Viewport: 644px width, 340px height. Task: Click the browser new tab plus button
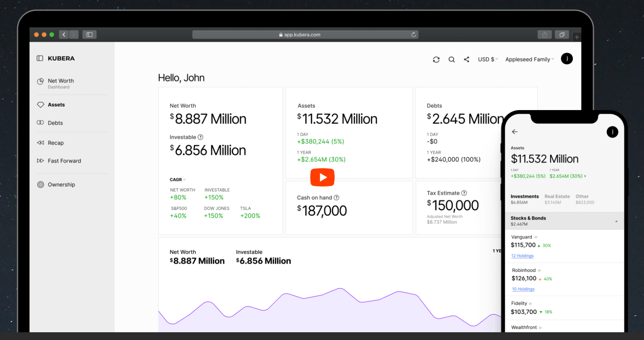(577, 37)
